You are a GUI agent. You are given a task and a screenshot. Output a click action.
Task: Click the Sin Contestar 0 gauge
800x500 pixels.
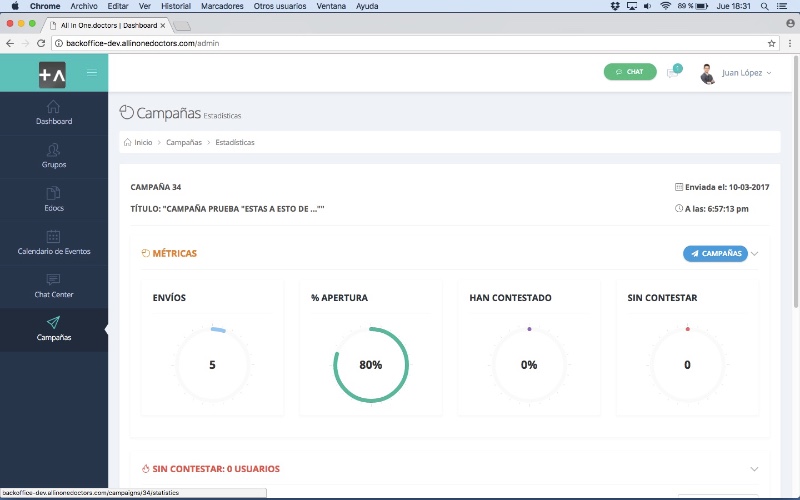[687, 365]
